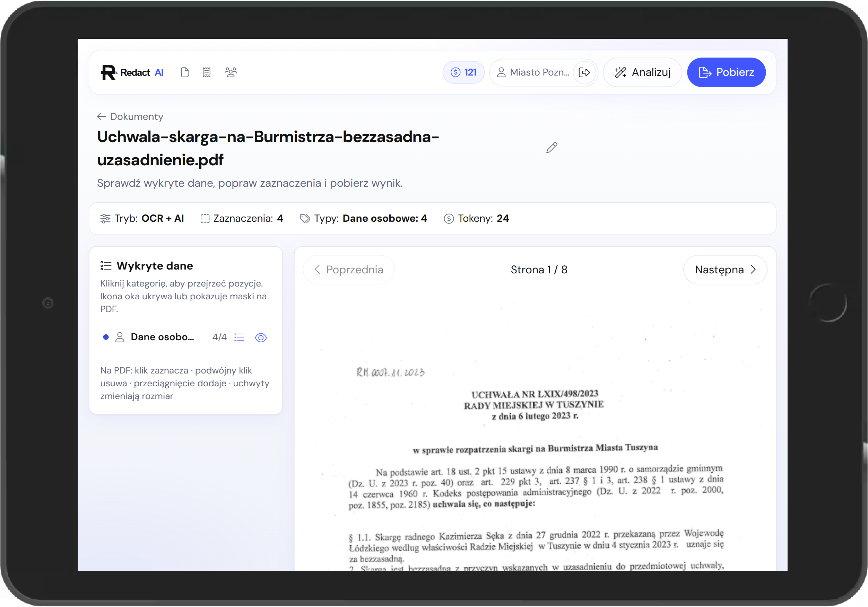Open the team users icon in header

pos(231,72)
